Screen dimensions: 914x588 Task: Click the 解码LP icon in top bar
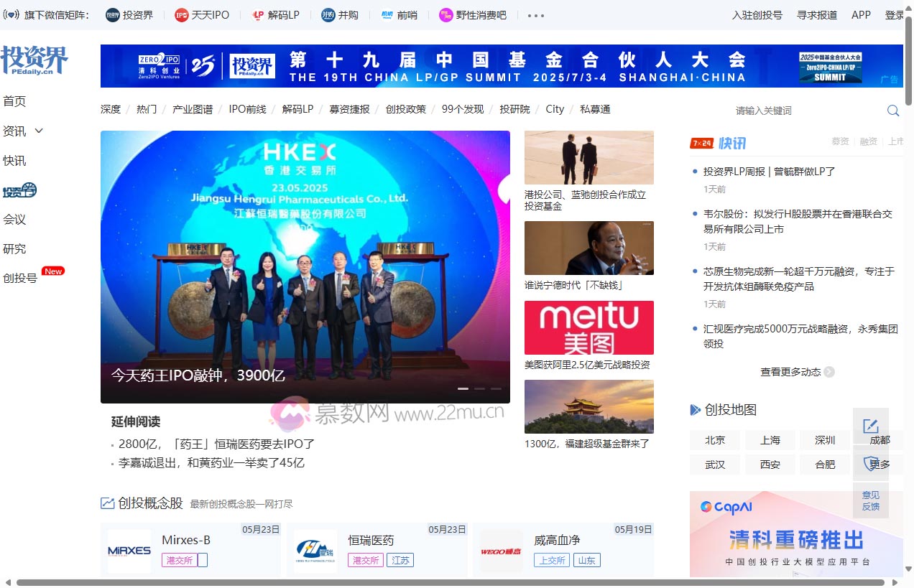pyautogui.click(x=258, y=15)
